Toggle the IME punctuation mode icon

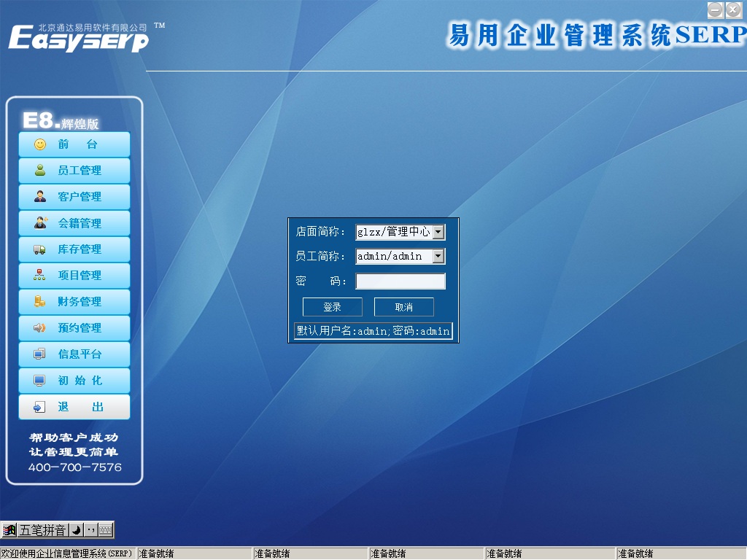(91, 530)
